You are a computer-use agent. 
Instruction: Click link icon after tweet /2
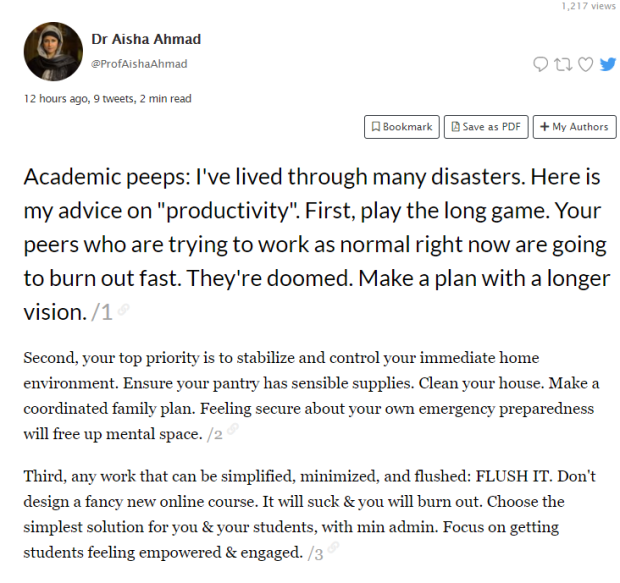(x=232, y=430)
